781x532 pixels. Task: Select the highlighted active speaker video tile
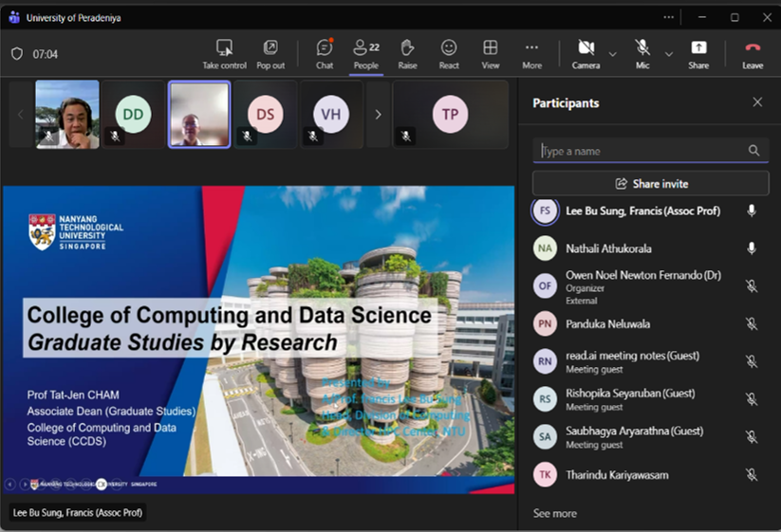click(x=199, y=115)
